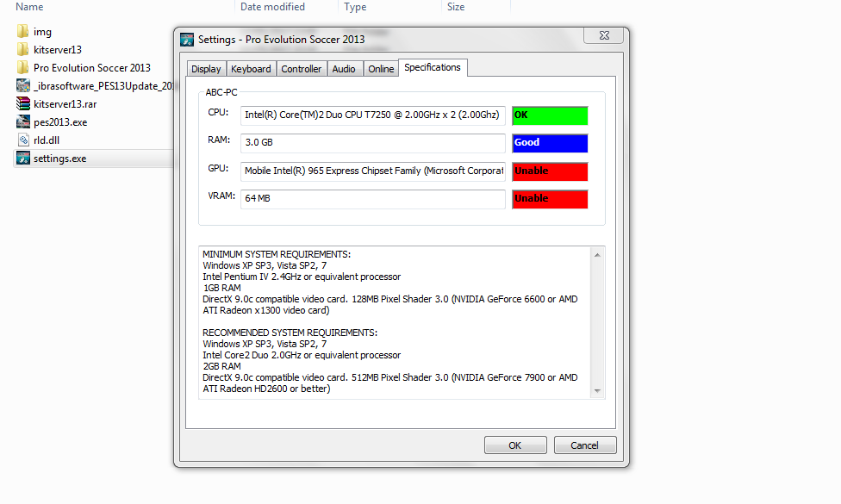Viewport: 841px width, 504px height.
Task: Click the 2GB RAM requirement line
Action: coord(222,366)
